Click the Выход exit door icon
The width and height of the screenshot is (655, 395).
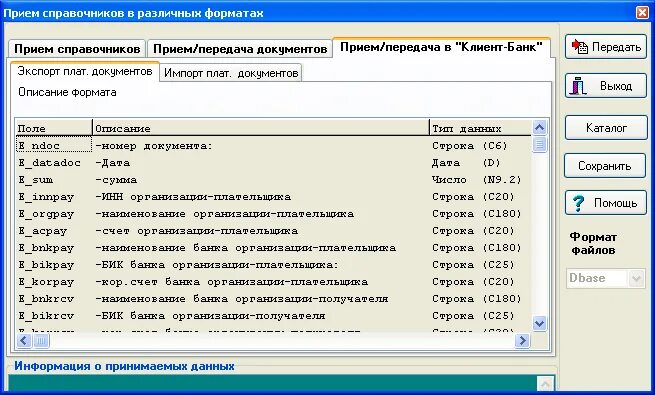(x=579, y=86)
